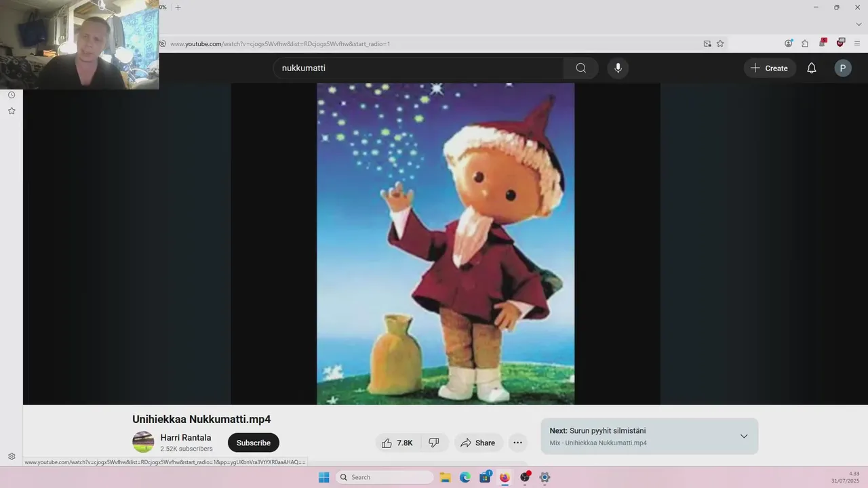Open the account avatar labeled P

(843, 68)
